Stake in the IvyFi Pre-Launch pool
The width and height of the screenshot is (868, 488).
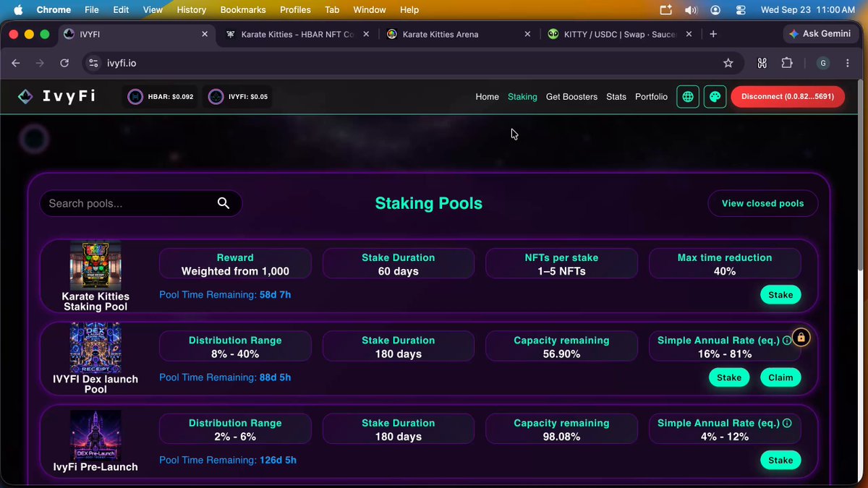[x=780, y=460]
